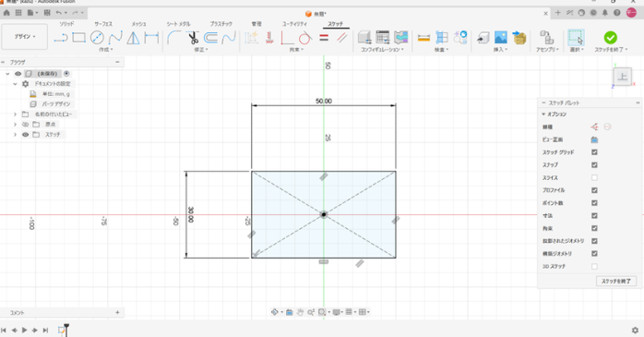The image size is (644, 337).
Task: Switch to the ユーティリティ tab
Action: tap(294, 24)
